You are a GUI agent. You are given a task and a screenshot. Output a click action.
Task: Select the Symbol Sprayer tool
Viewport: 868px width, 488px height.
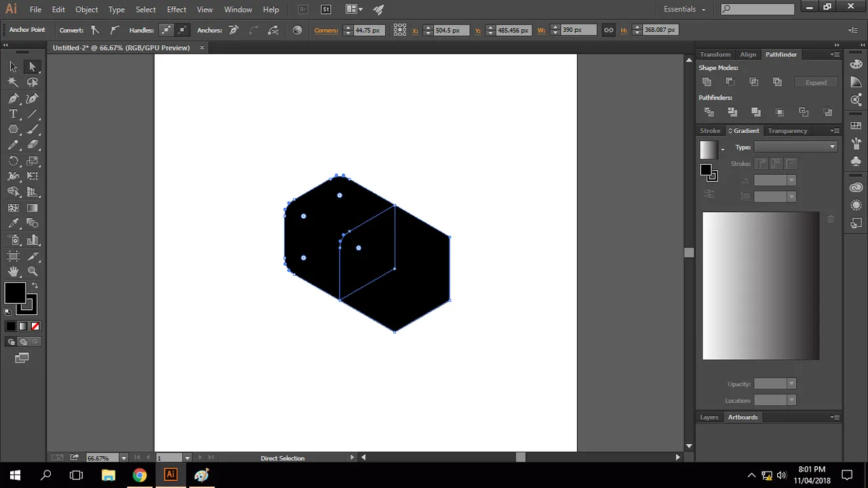[13, 240]
